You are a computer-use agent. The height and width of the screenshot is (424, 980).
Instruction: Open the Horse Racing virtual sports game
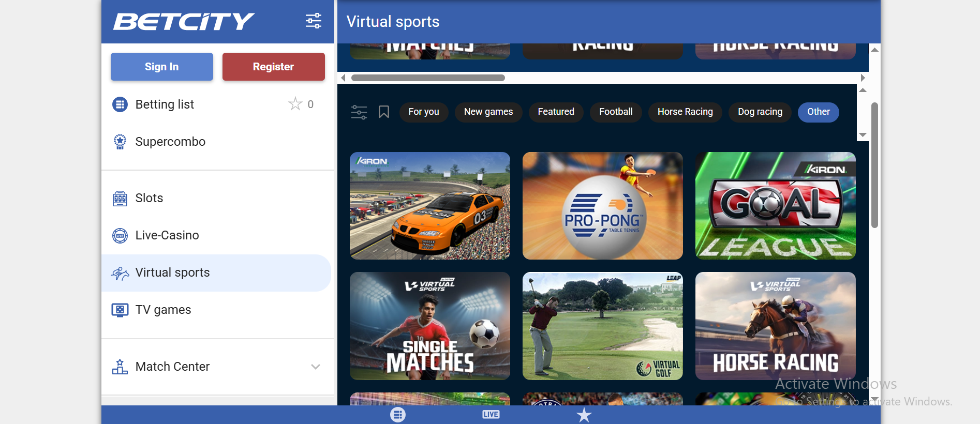(x=776, y=326)
